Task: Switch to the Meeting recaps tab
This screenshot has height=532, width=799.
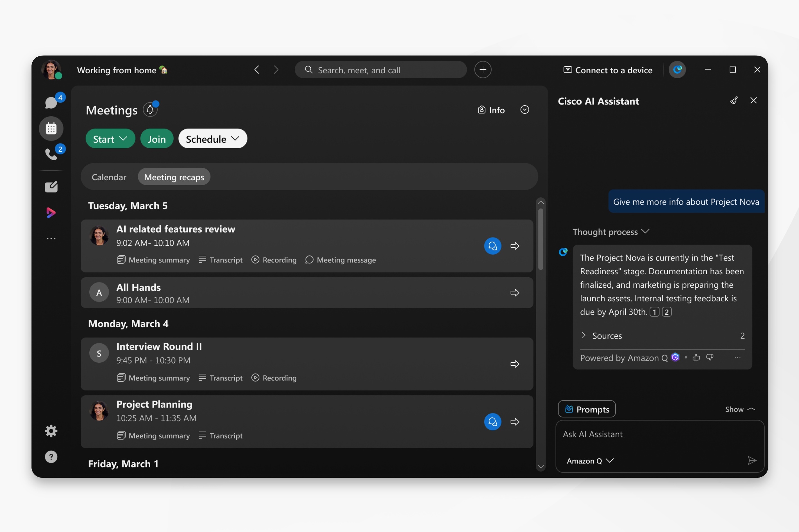Action: (x=174, y=176)
